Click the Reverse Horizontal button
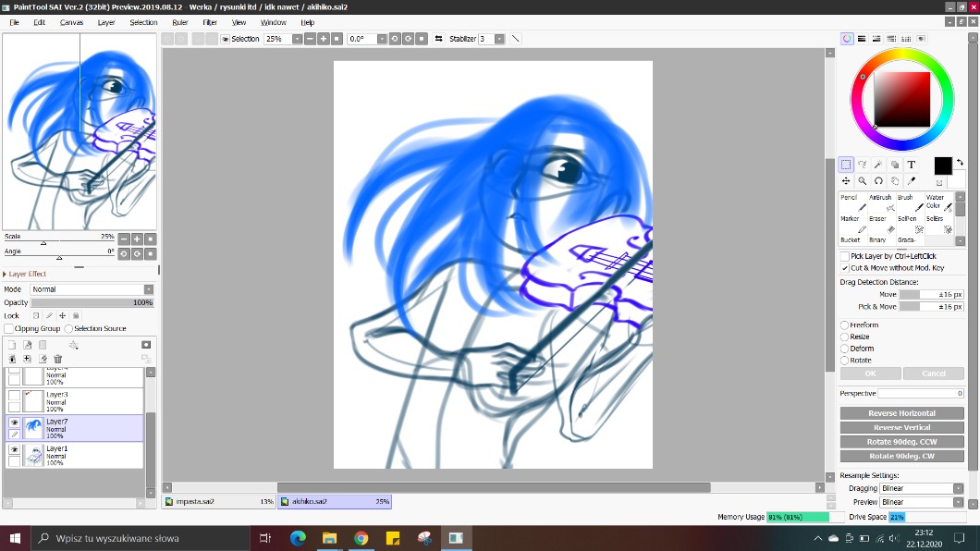980x551 pixels. tap(901, 413)
